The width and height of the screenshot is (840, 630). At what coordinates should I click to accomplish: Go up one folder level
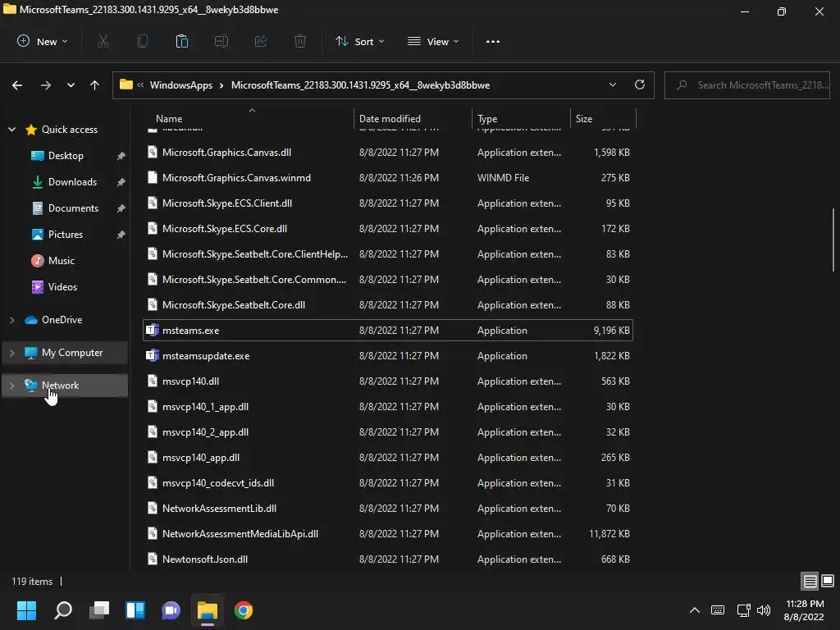(x=95, y=85)
